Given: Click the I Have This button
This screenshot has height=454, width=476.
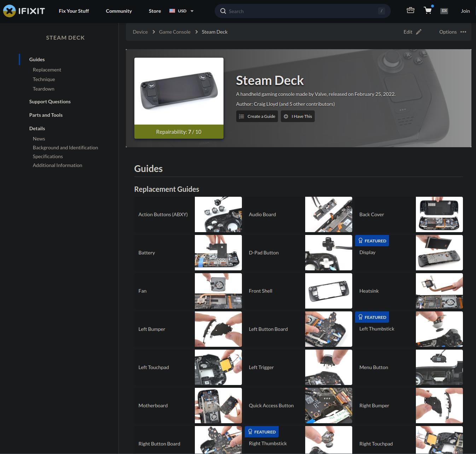Looking at the screenshot, I should click(x=298, y=116).
